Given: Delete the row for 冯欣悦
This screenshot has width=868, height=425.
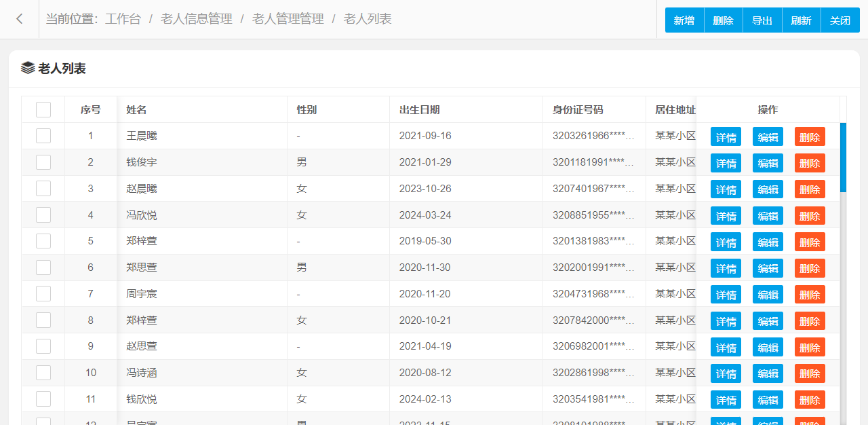Looking at the screenshot, I should 810,216.
